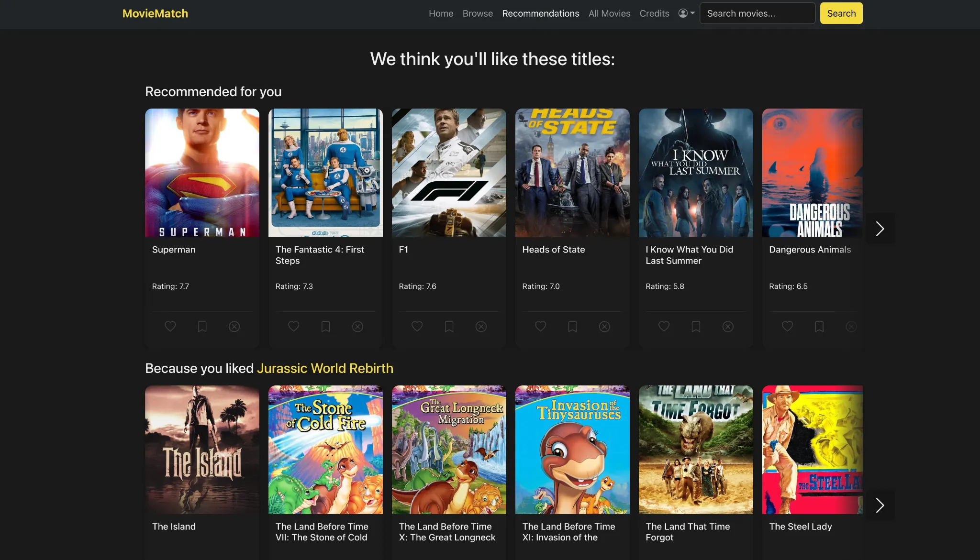
Task: Bookmark the Superman movie
Action: tap(202, 327)
